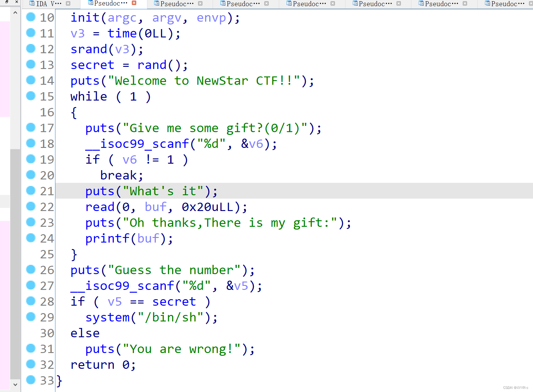Click the "Welcome to NewStar CTF!!" string

coord(204,81)
